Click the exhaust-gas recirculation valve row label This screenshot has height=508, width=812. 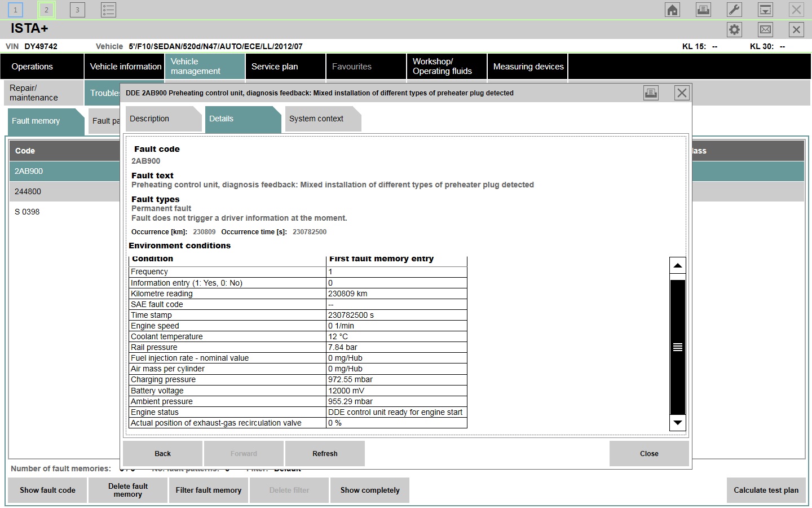click(216, 423)
